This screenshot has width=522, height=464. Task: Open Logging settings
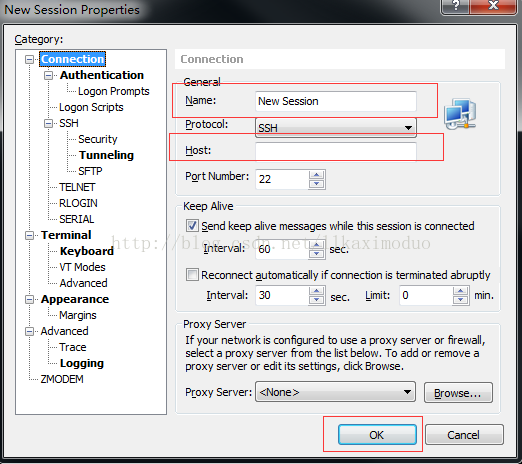pyautogui.click(x=82, y=363)
